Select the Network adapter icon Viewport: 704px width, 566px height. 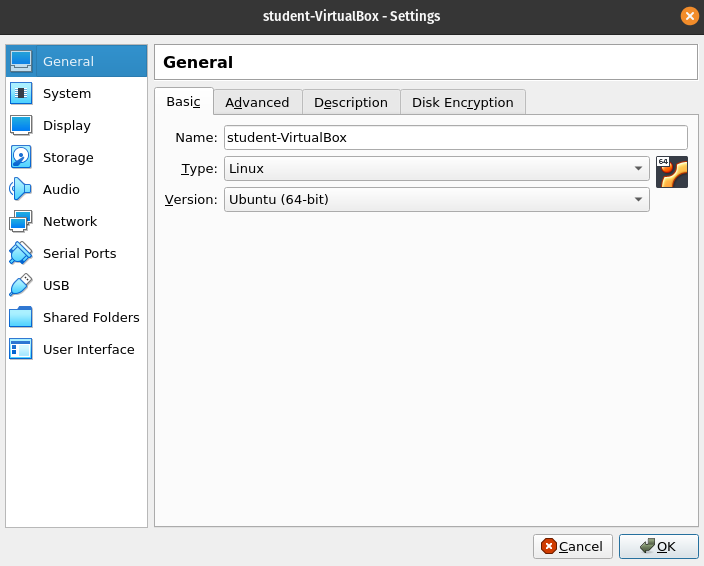tap(21, 222)
